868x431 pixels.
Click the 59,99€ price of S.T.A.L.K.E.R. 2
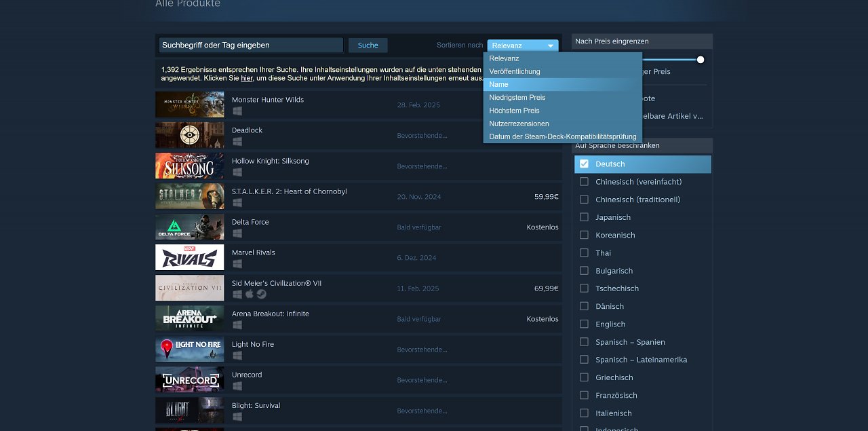[x=547, y=197]
